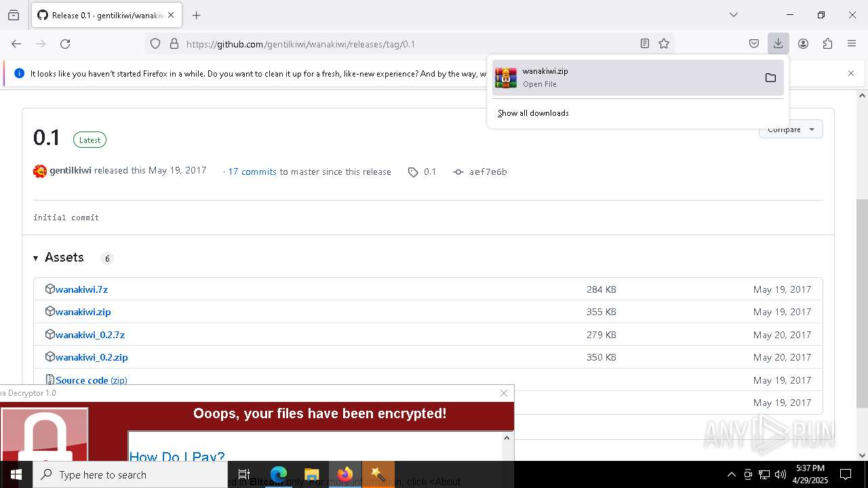Go forward to the next page
This screenshot has height=488, width=868.
[x=41, y=43]
